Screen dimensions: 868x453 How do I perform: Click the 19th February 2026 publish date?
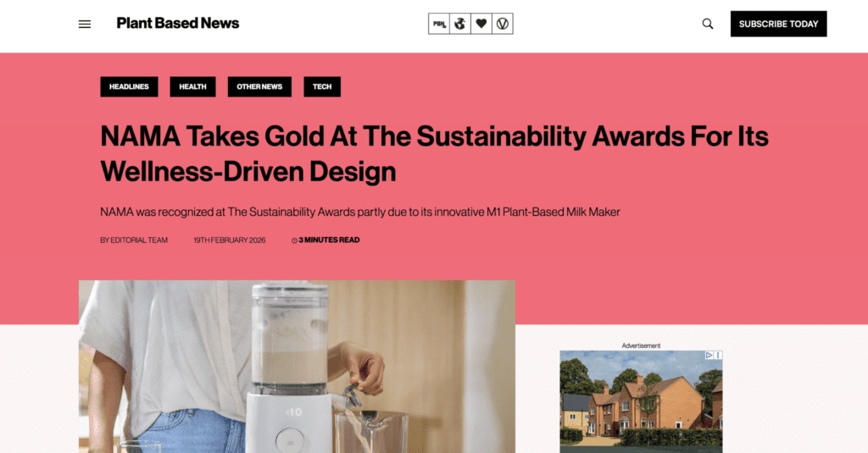click(229, 240)
